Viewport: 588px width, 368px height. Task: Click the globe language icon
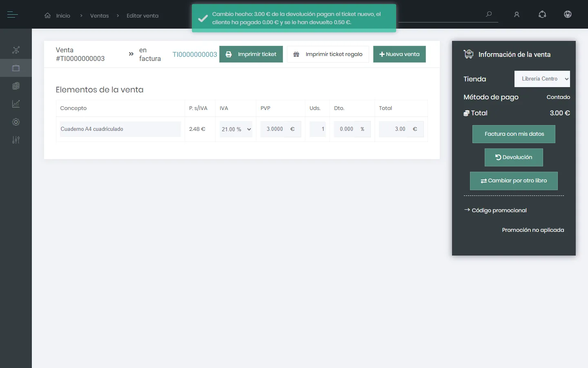pyautogui.click(x=568, y=14)
